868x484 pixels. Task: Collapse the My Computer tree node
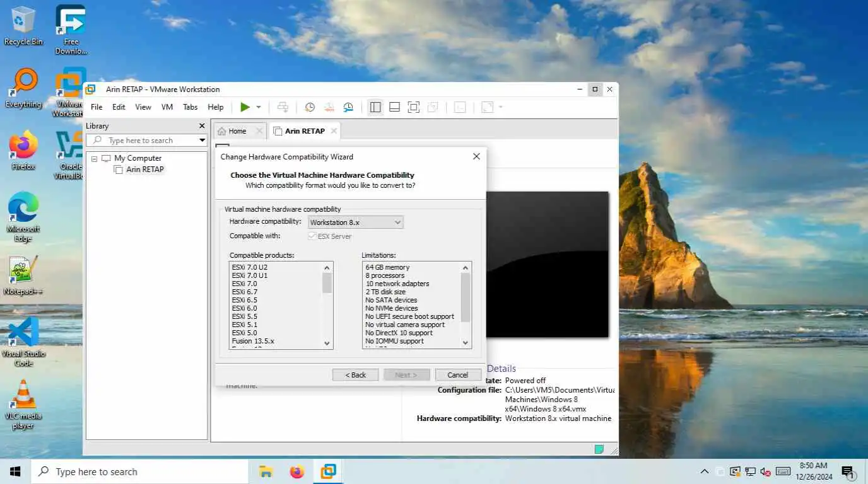pyautogui.click(x=95, y=158)
